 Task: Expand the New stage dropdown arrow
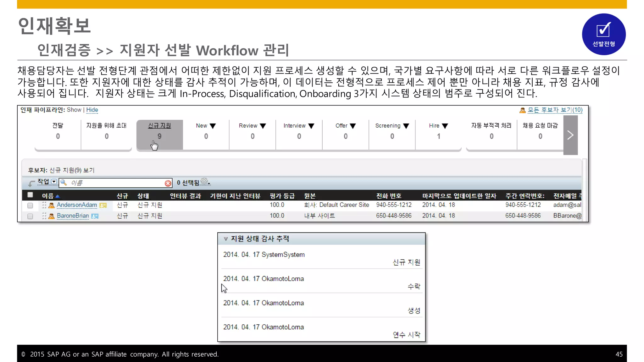213,126
